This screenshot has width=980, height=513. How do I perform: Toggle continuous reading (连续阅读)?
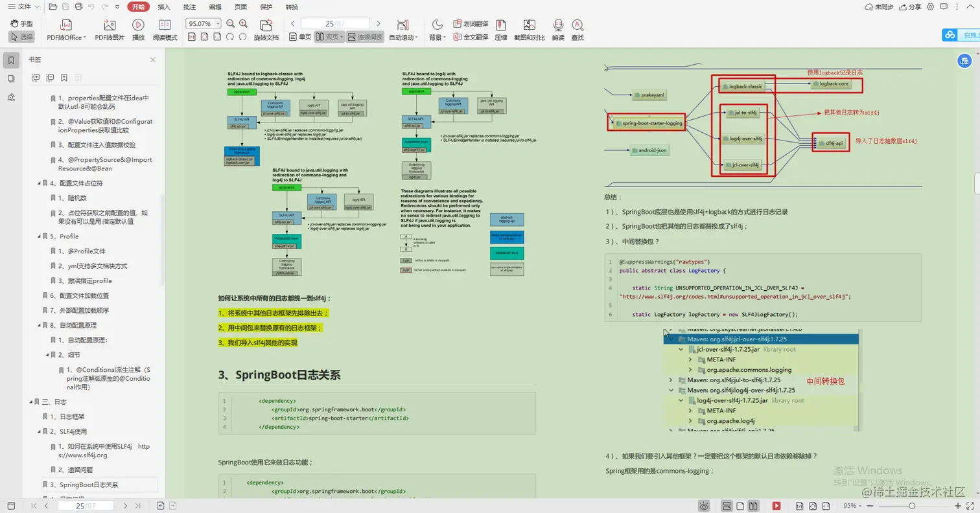(x=365, y=37)
